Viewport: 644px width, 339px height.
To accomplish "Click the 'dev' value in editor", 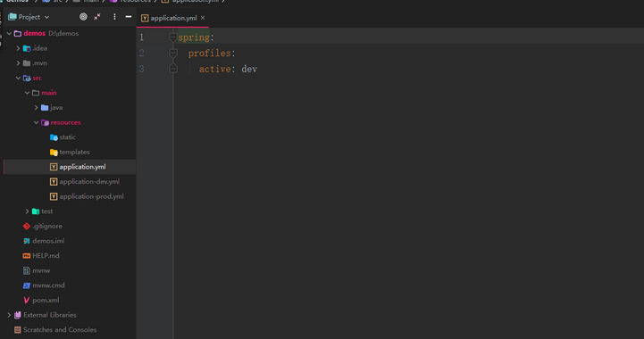I will click(249, 69).
